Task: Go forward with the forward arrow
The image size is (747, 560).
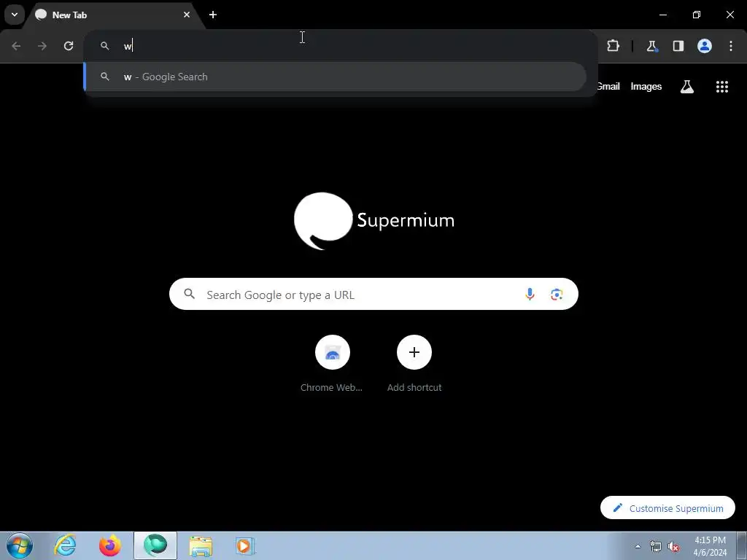Action: [x=42, y=46]
